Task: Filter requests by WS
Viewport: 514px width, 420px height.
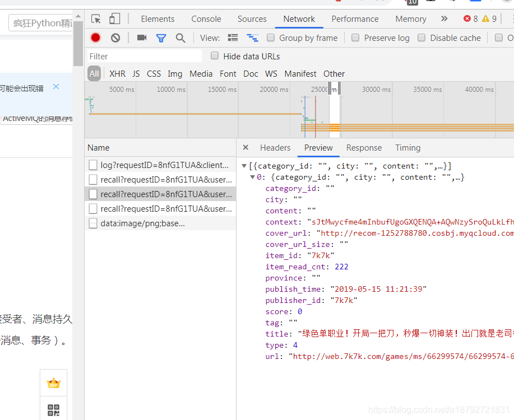Action: [271, 74]
